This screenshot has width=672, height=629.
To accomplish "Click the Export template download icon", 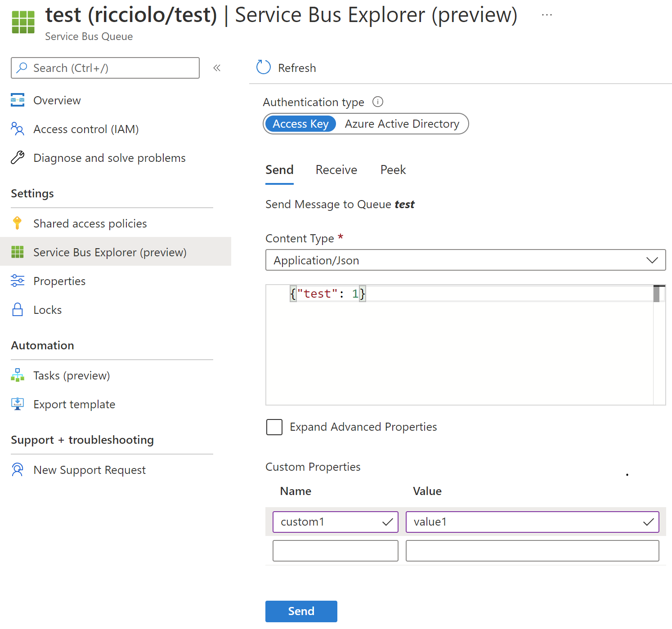I will (x=18, y=404).
